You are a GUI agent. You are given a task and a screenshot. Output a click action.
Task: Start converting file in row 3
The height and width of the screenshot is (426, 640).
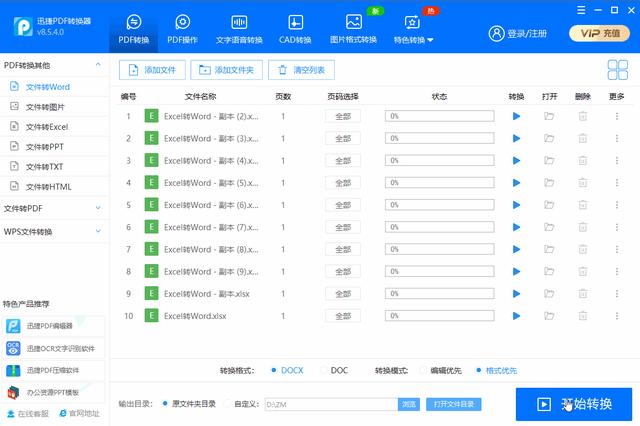(x=516, y=161)
